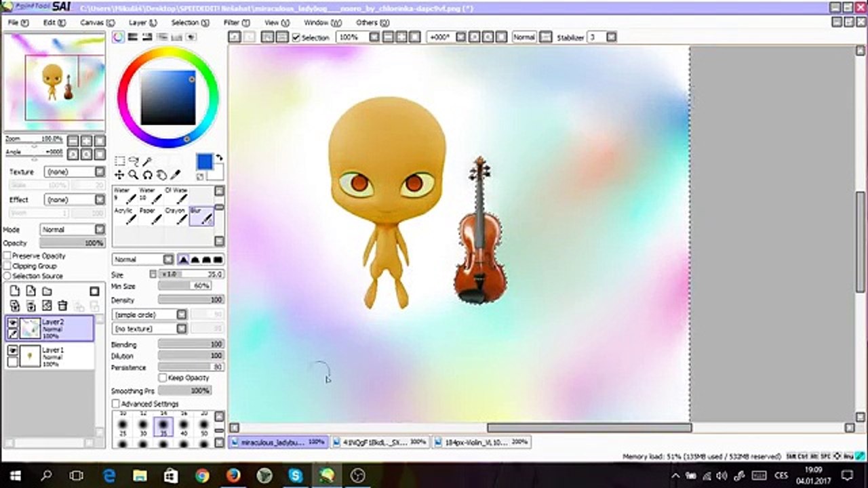Delete the selected layer with trash icon
The image size is (868, 488).
pos(62,306)
